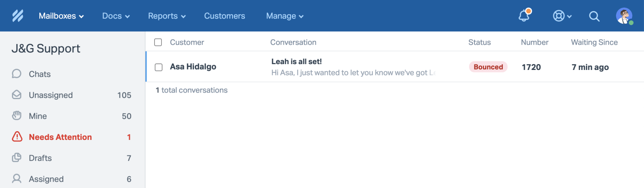Open the notifications bell
The image size is (644, 188).
click(x=524, y=16)
